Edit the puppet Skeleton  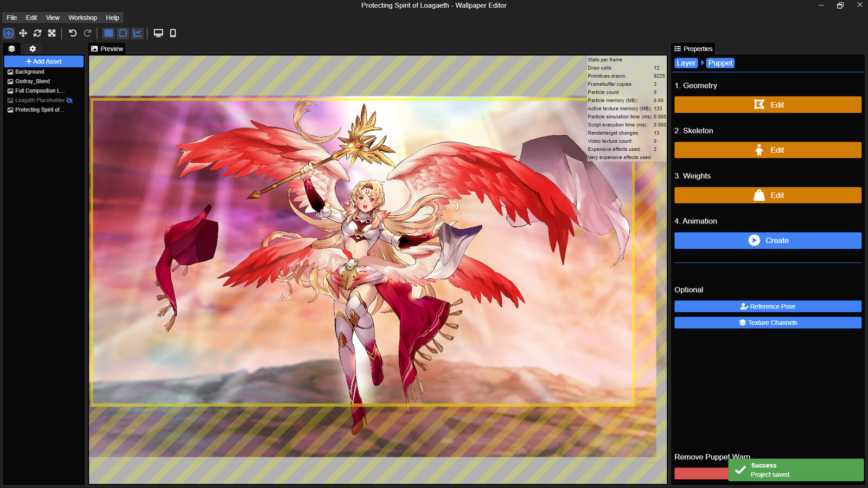768,150
